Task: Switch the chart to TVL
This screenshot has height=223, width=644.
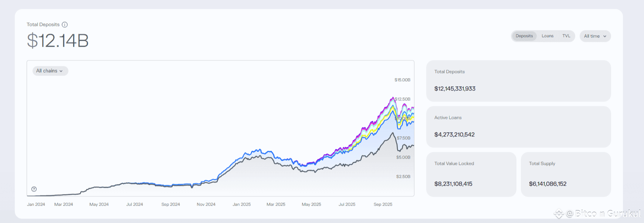Action: [x=566, y=36]
